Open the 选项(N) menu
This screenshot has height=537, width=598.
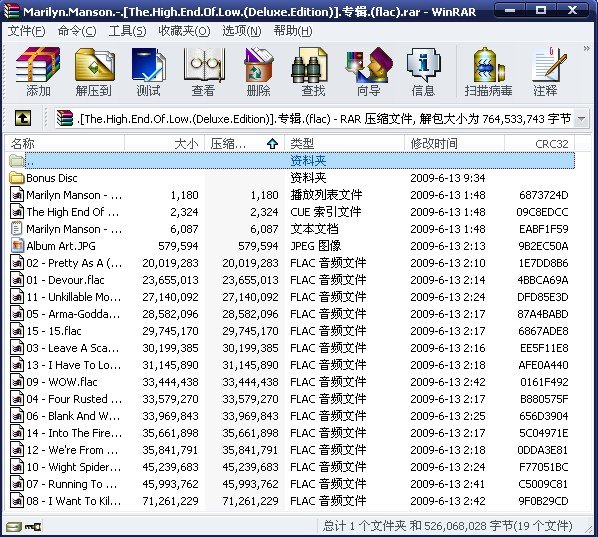(242, 31)
